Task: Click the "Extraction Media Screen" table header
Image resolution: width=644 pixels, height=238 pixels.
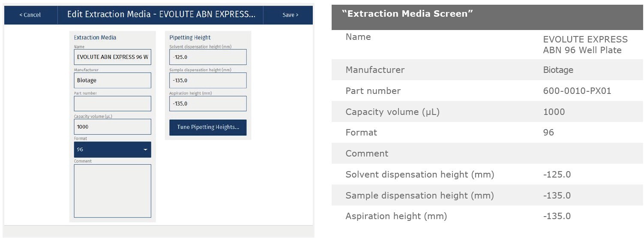Action: pos(407,14)
